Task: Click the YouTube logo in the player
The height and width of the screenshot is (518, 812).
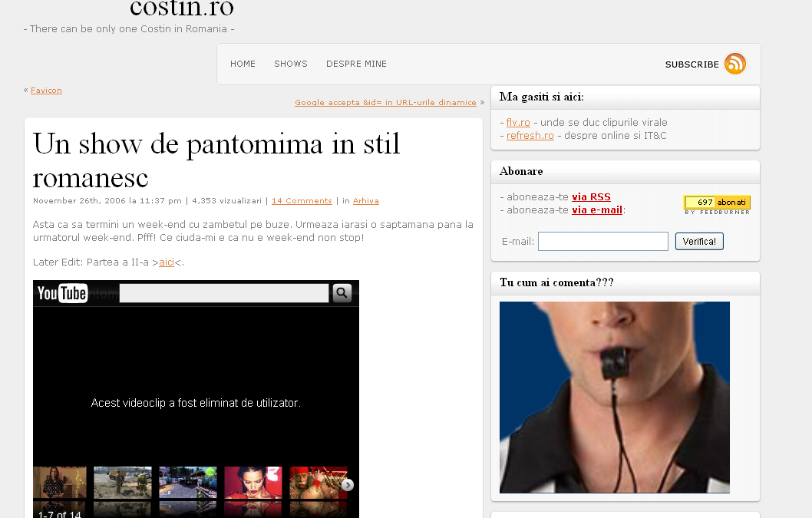Action: pyautogui.click(x=62, y=293)
